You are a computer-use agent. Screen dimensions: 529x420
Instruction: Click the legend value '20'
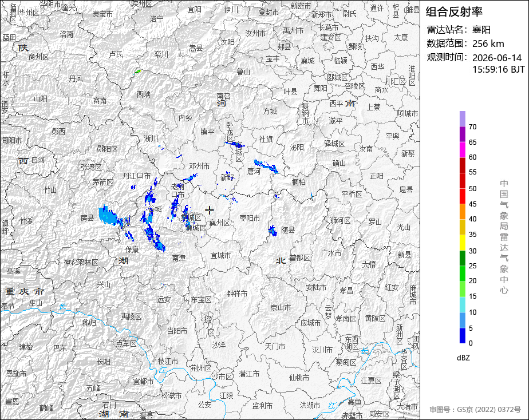click(473, 281)
